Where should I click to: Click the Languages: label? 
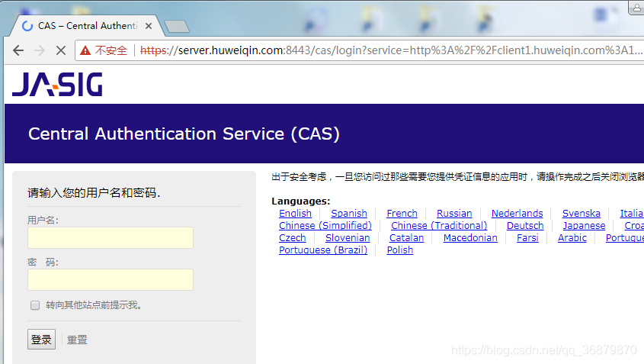click(x=300, y=201)
